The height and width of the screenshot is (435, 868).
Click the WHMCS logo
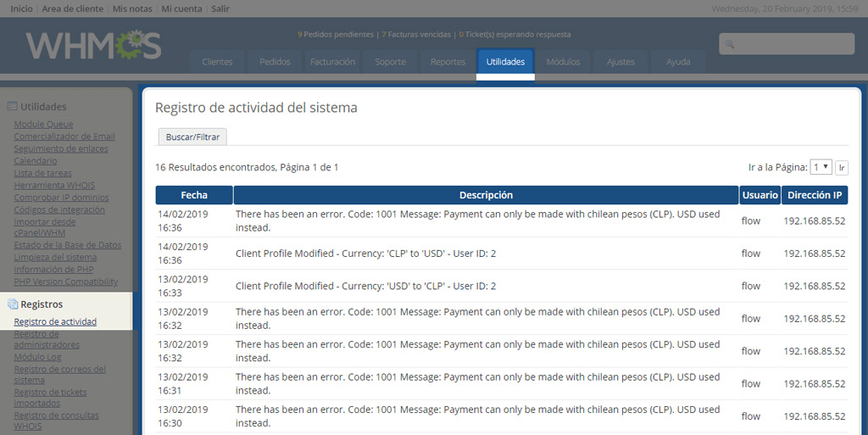(x=93, y=45)
